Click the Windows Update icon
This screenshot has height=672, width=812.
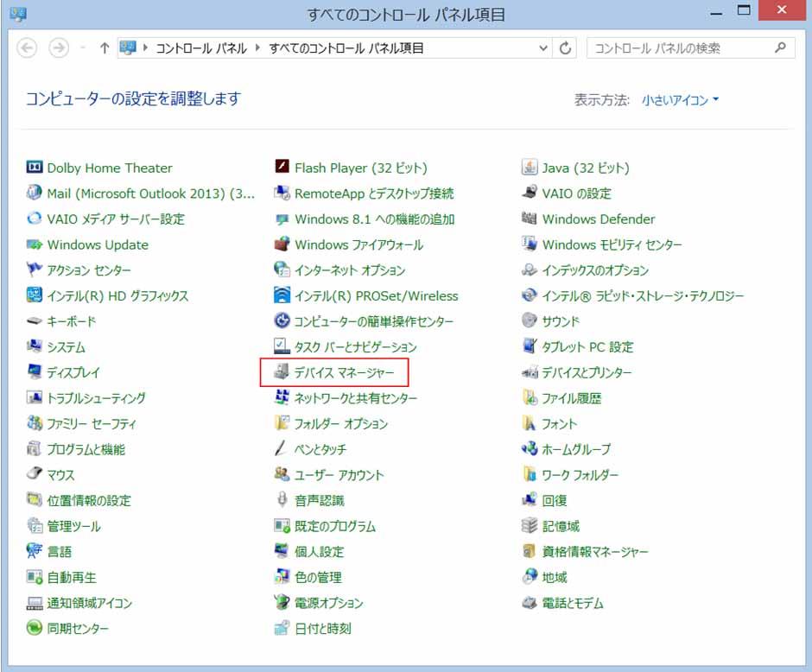point(35,244)
